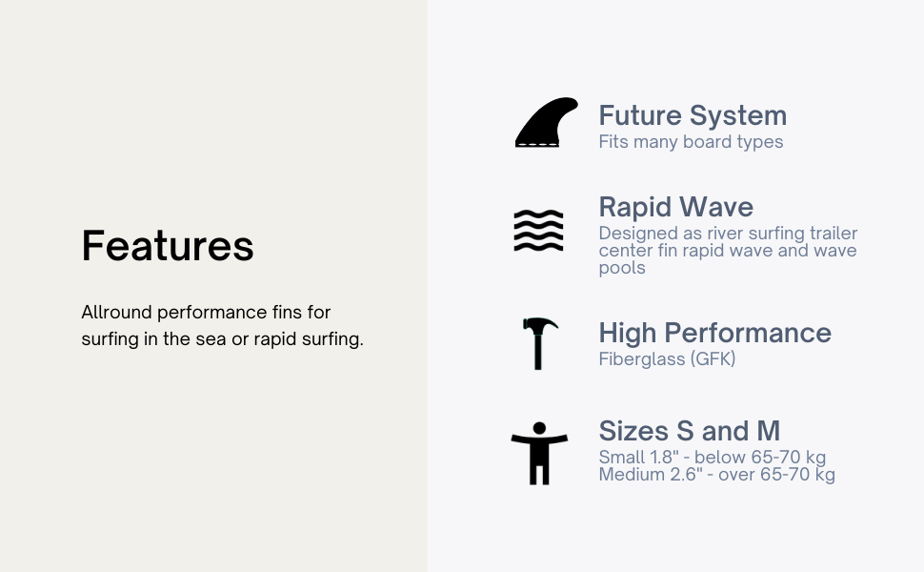Click the word 'System' in Future System

point(738,115)
